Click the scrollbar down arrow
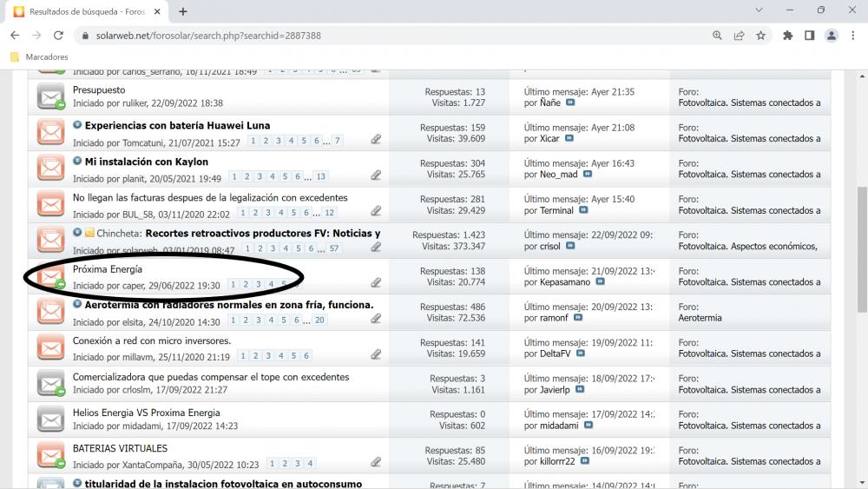This screenshot has height=489, width=868. [862, 483]
